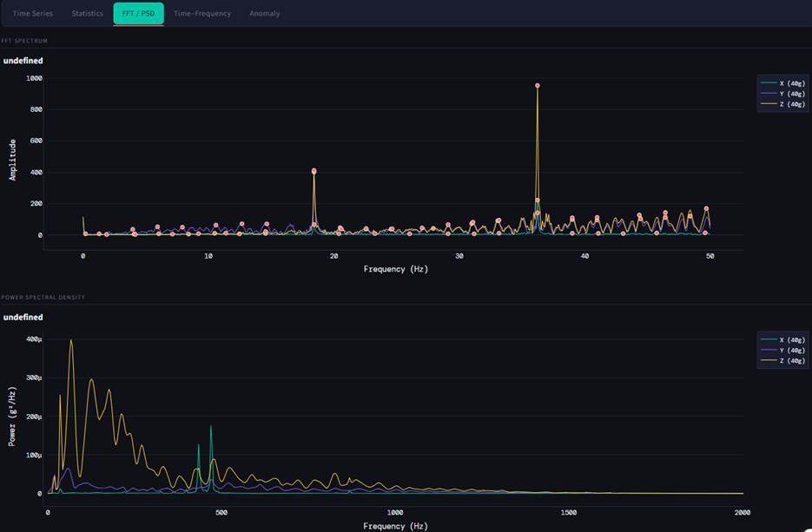Image resolution: width=812 pixels, height=532 pixels.
Task: Click the "1500" frequency tick on PSD chart
Action: click(569, 512)
